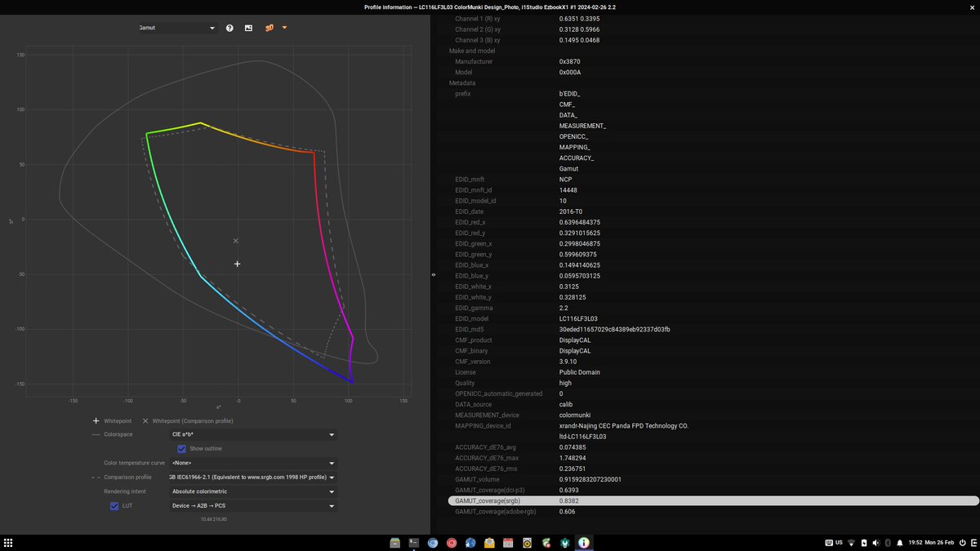980x551 pixels.
Task: Toggle the LUT checkbox
Action: [114, 506]
